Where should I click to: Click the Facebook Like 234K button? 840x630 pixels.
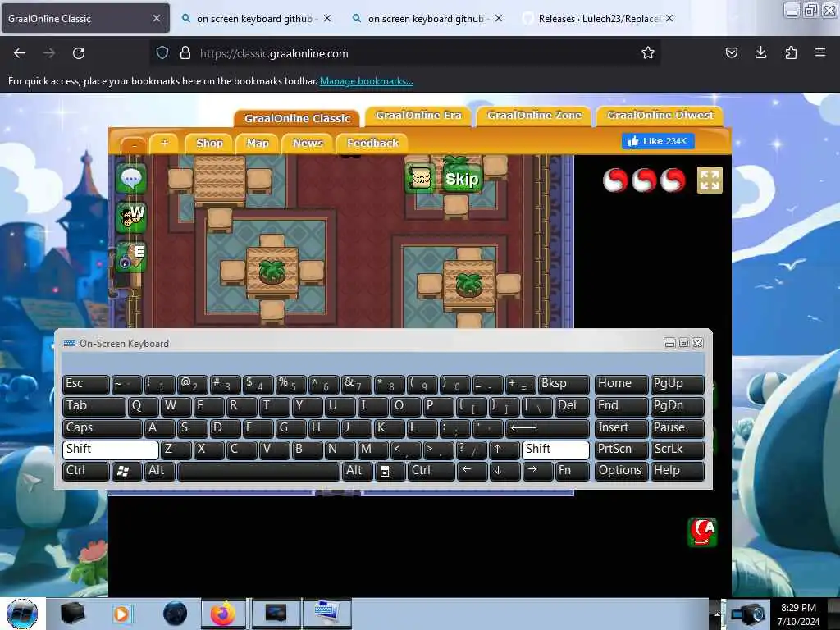(x=658, y=141)
